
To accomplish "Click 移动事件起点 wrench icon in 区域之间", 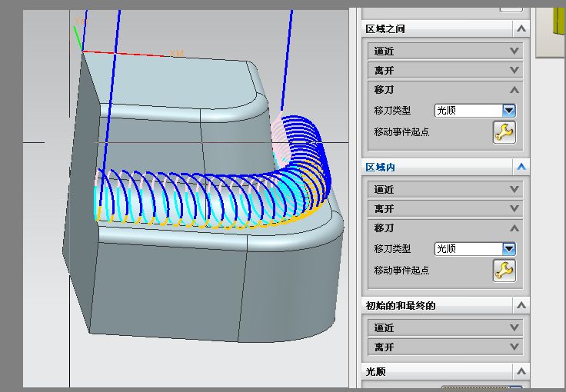I will coord(504,132).
